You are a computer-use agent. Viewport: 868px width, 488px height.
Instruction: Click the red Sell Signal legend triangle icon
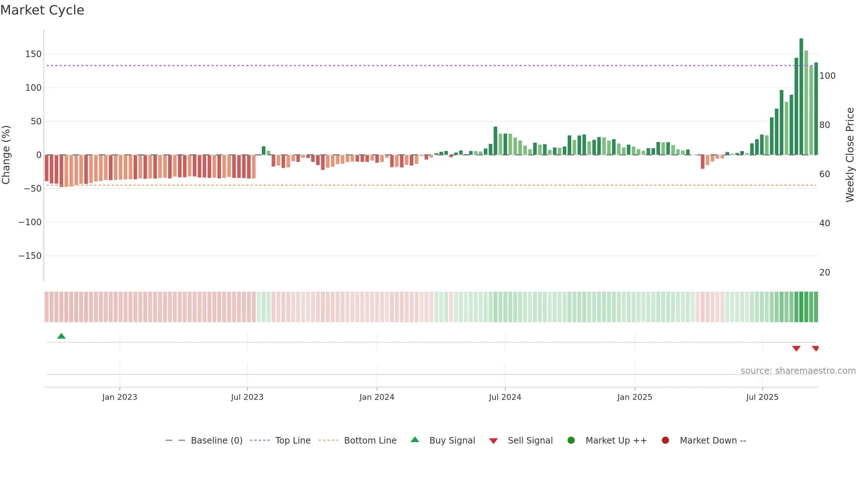493,441
